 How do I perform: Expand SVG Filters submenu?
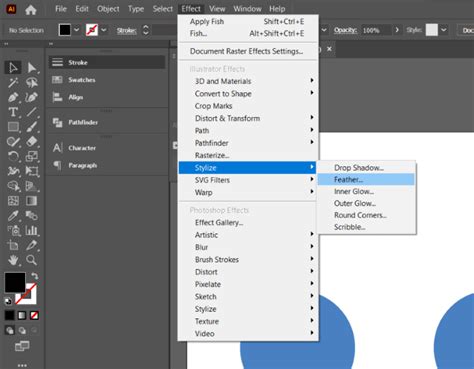click(x=248, y=180)
